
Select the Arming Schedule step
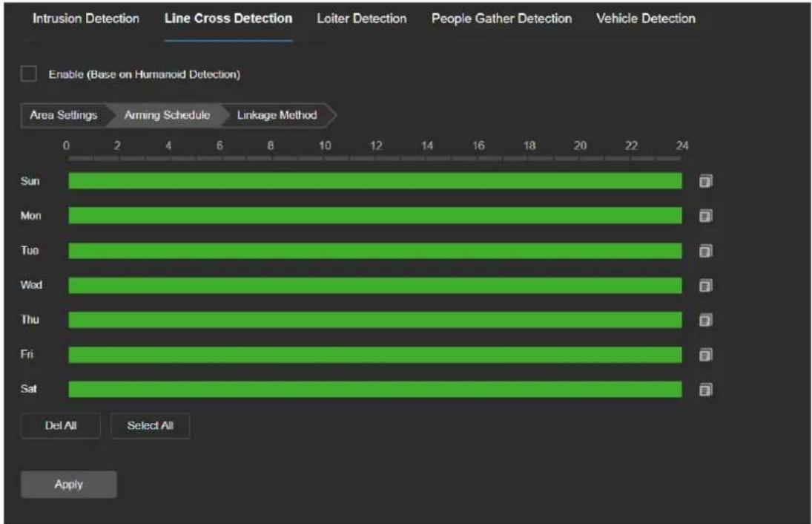pos(168,115)
